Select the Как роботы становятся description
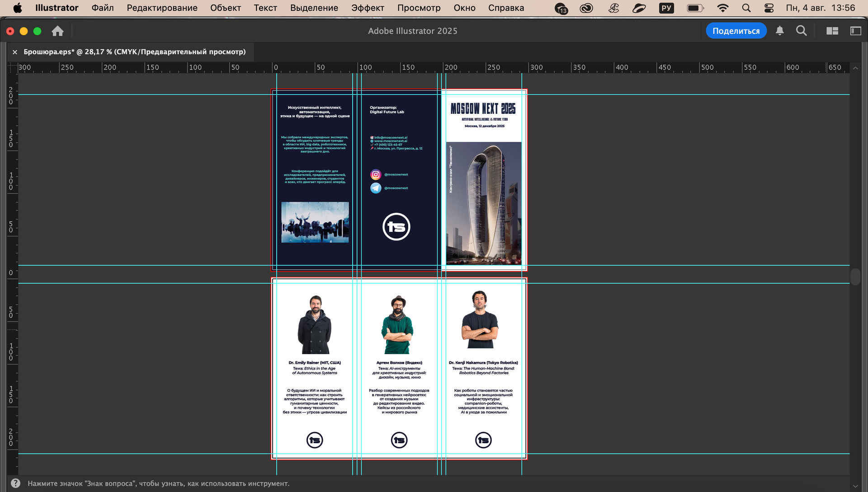Image resolution: width=868 pixels, height=492 pixels. click(483, 401)
